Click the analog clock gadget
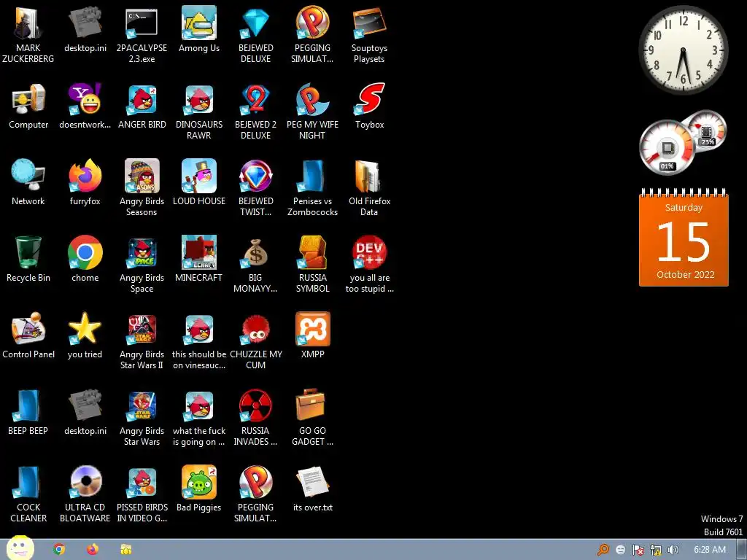747x560 pixels. 683,50
